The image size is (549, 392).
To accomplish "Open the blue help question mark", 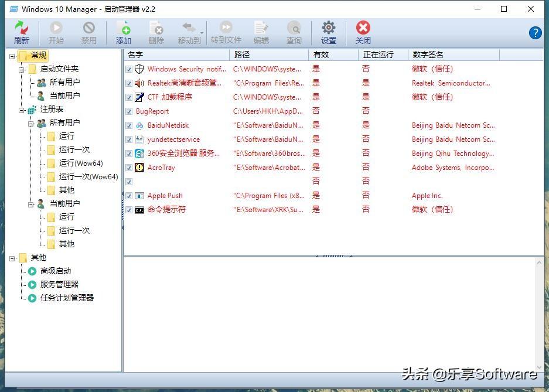I will click(x=536, y=33).
